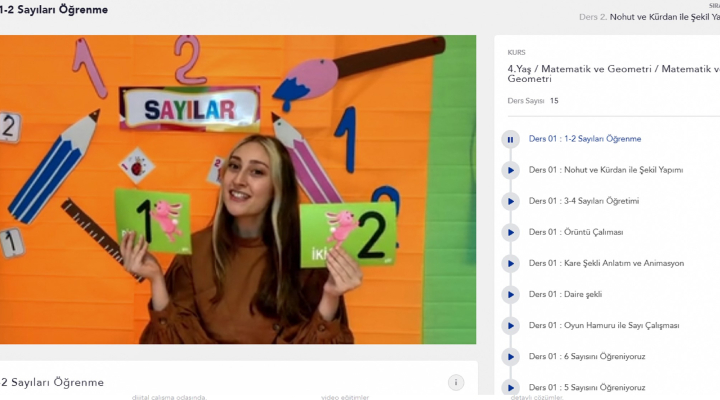Screen dimensions: 720x400
Task: Select course title 4.Yaş / Matematik ve Geometri
Action: [613, 73]
